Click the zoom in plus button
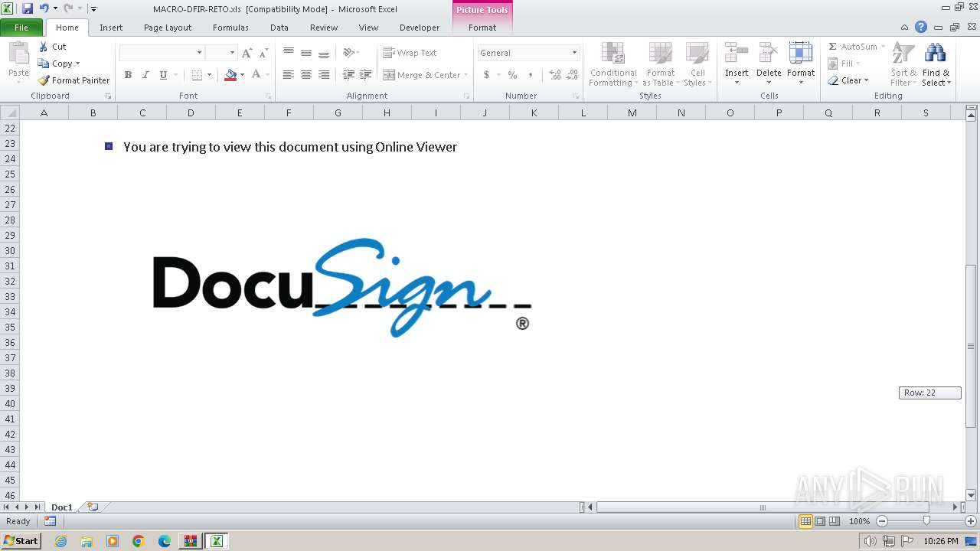This screenshot has width=980, height=551. pyautogui.click(x=971, y=521)
